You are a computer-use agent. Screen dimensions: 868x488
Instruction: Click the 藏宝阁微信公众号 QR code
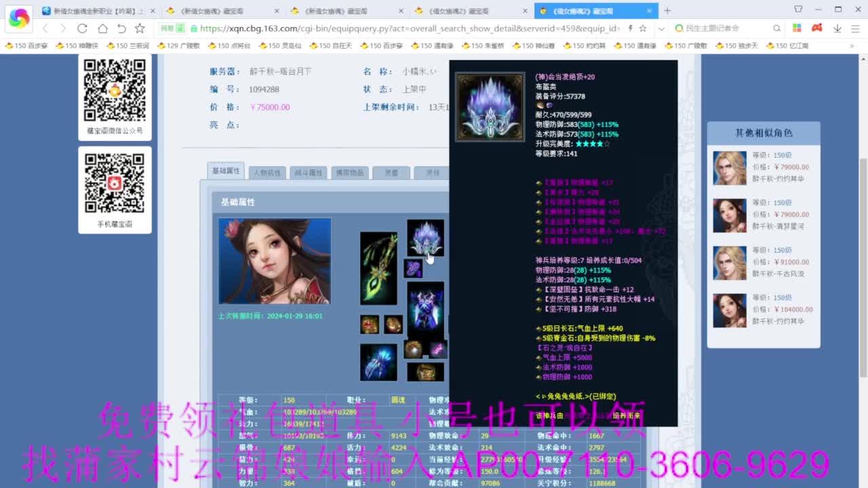coord(115,90)
